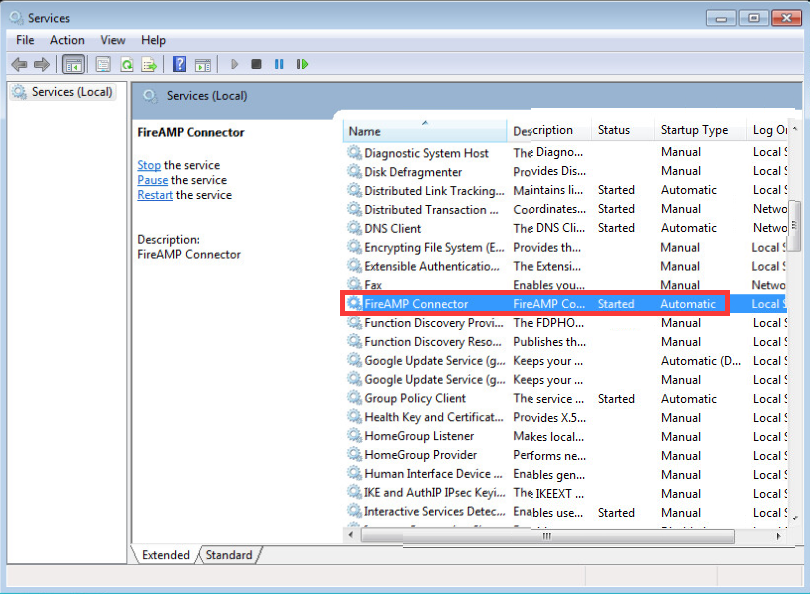Select the Encrypting File System service row

(x=566, y=247)
